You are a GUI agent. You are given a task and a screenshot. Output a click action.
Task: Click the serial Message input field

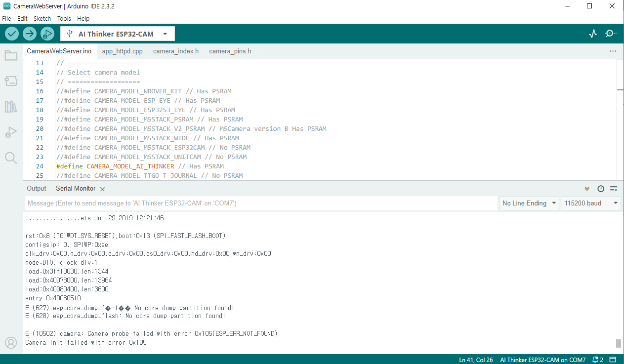(261, 203)
